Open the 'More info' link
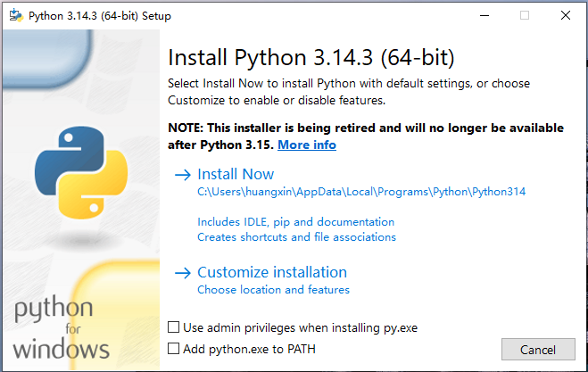 point(307,145)
